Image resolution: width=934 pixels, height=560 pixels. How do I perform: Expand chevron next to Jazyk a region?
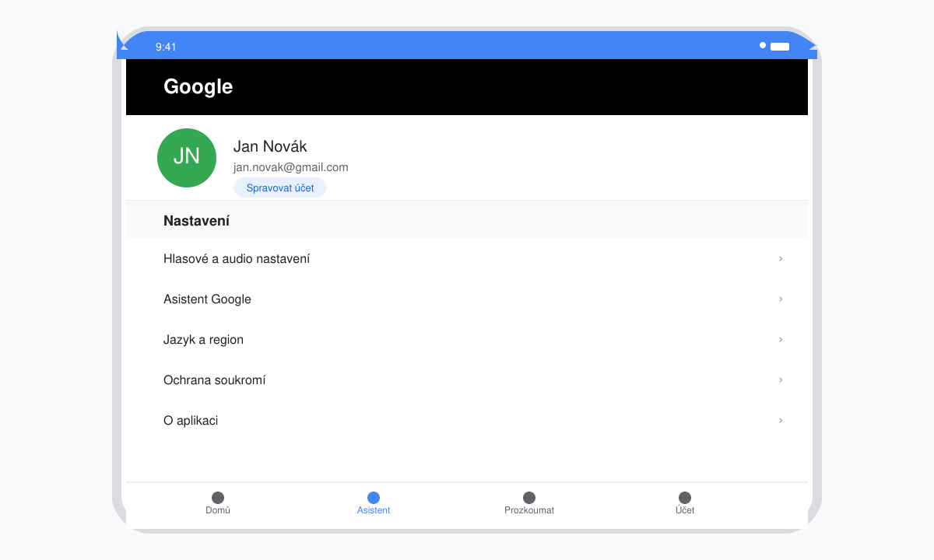(x=781, y=339)
